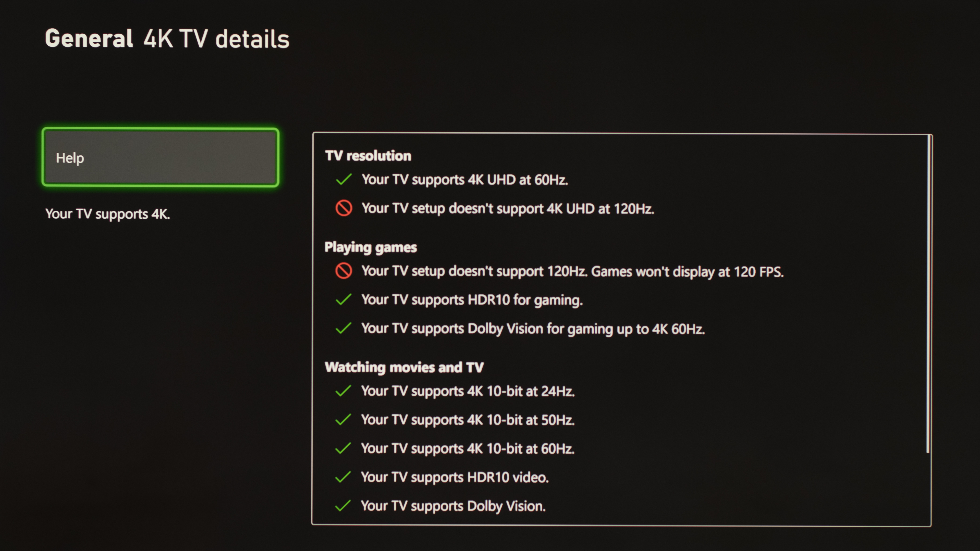Click the check beside 4K 10-bit at 24Hz
Image resolution: width=980 pixels, height=551 pixels.
click(344, 391)
